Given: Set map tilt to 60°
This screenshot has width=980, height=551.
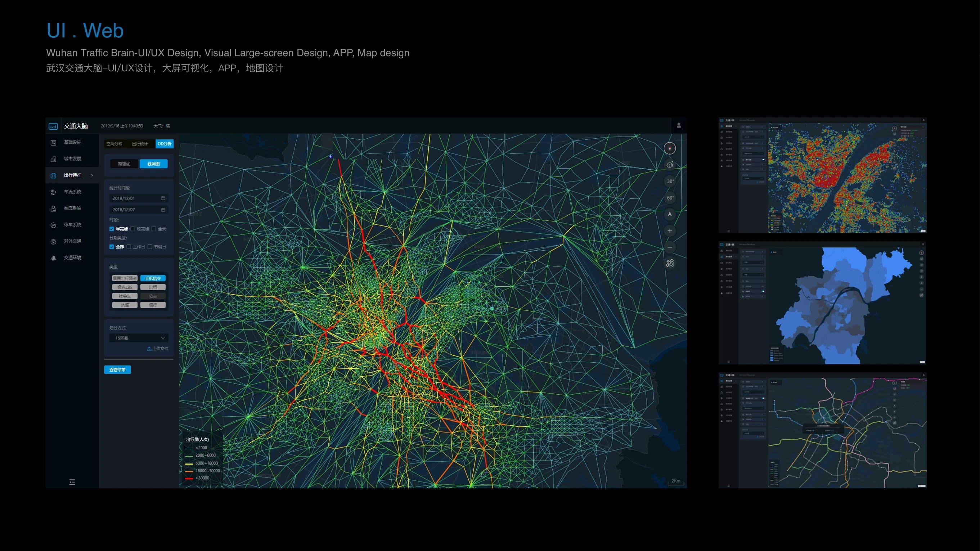Looking at the screenshot, I should 670,197.
